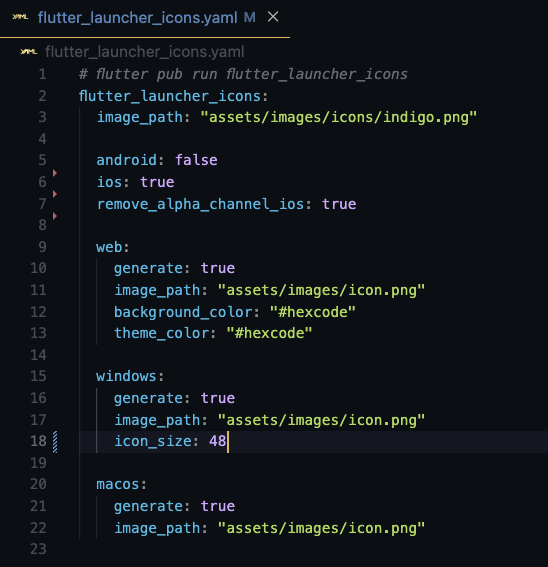
Task: Click the 'image_path' key on line 3
Action: [140, 117]
